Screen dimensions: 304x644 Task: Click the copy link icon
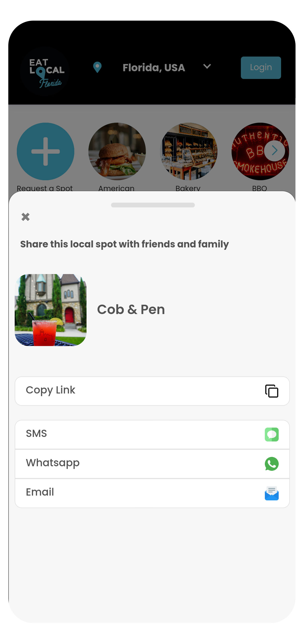click(271, 391)
